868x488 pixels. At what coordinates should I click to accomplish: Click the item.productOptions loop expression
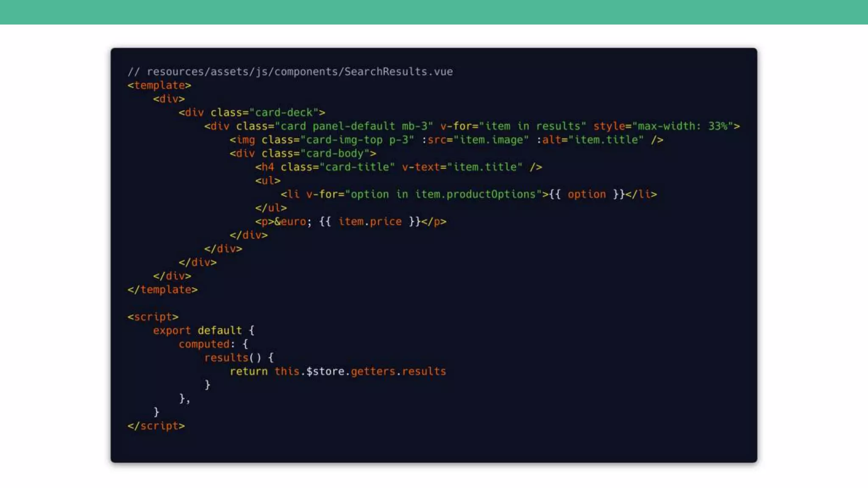475,194
